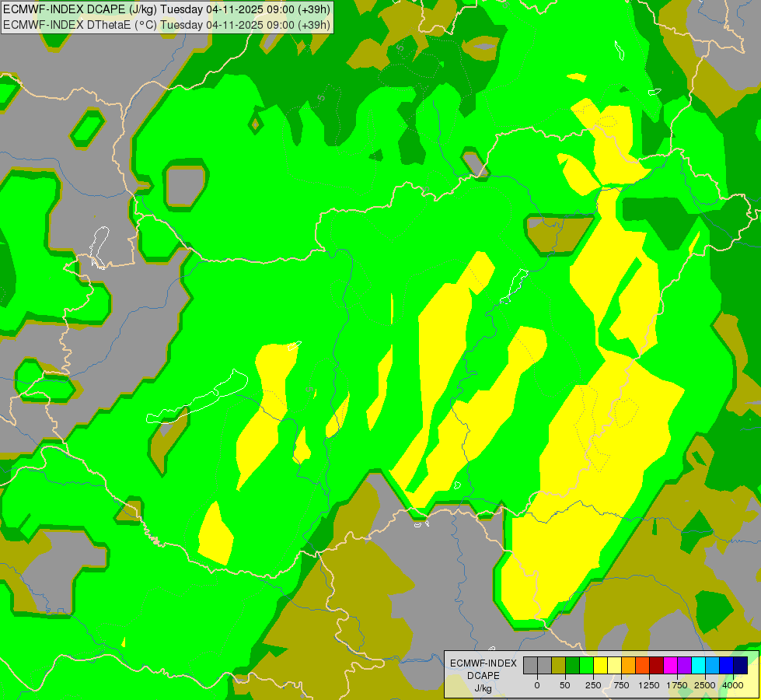Click the ECMWF-INDEX DThetaE (°C) title line
The width and height of the screenshot is (761, 700).
pyautogui.click(x=166, y=25)
